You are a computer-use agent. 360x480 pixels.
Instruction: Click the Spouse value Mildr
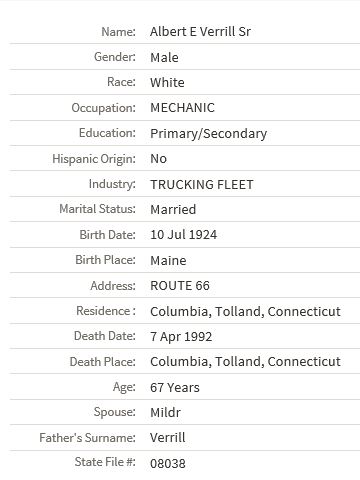[166, 413]
